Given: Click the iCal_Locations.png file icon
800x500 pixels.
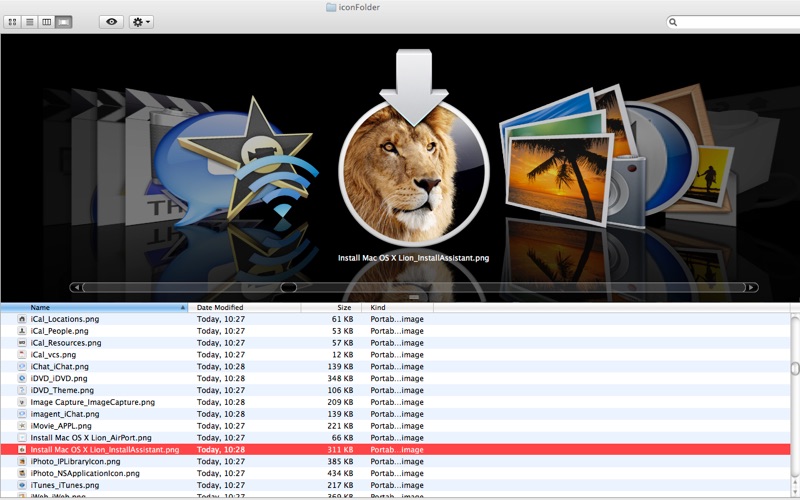Looking at the screenshot, I should [22, 319].
